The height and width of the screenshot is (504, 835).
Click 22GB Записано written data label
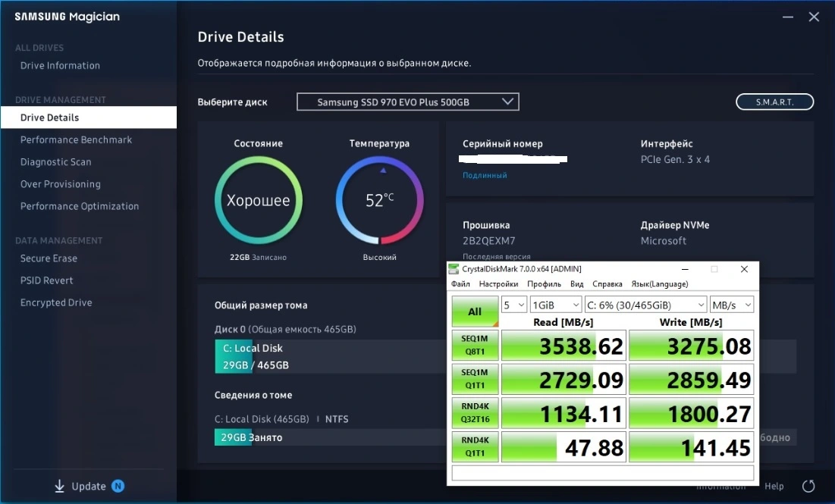pos(259,257)
